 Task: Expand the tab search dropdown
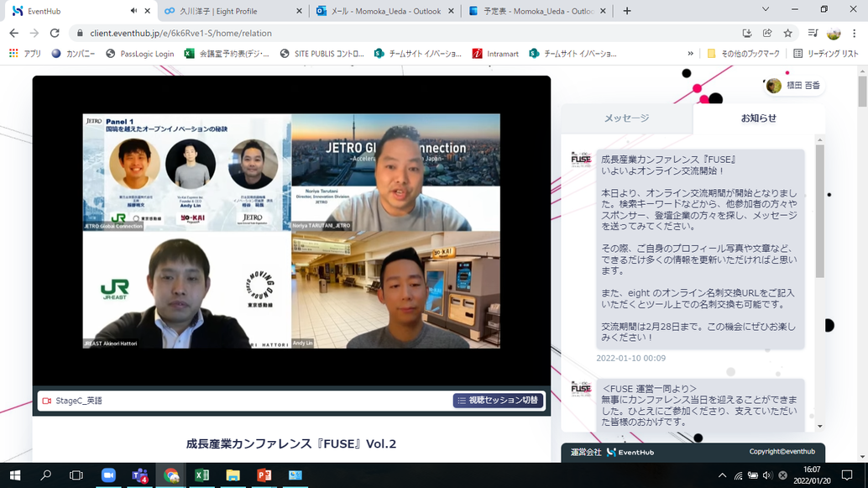point(766,9)
